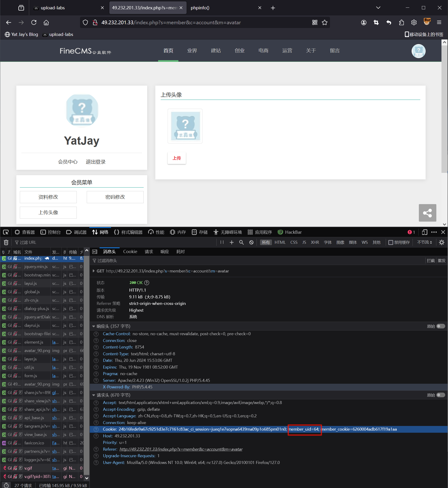
Task: Collapse the 响应头 (357 字节) section
Action: tap(94, 326)
